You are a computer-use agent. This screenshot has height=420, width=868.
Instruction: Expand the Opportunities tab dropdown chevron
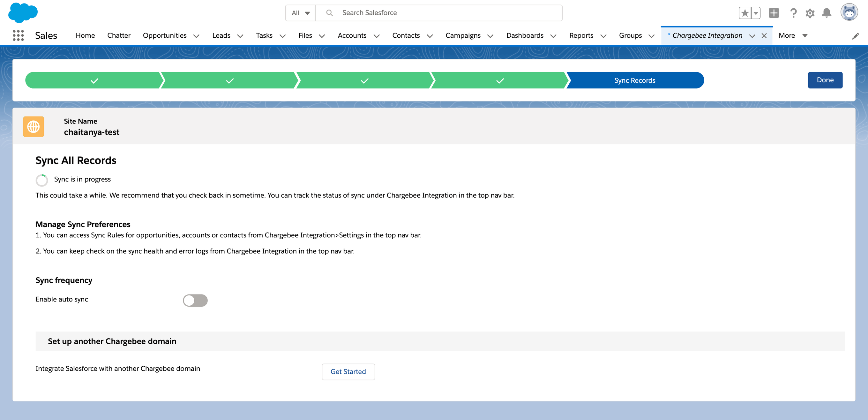point(197,36)
